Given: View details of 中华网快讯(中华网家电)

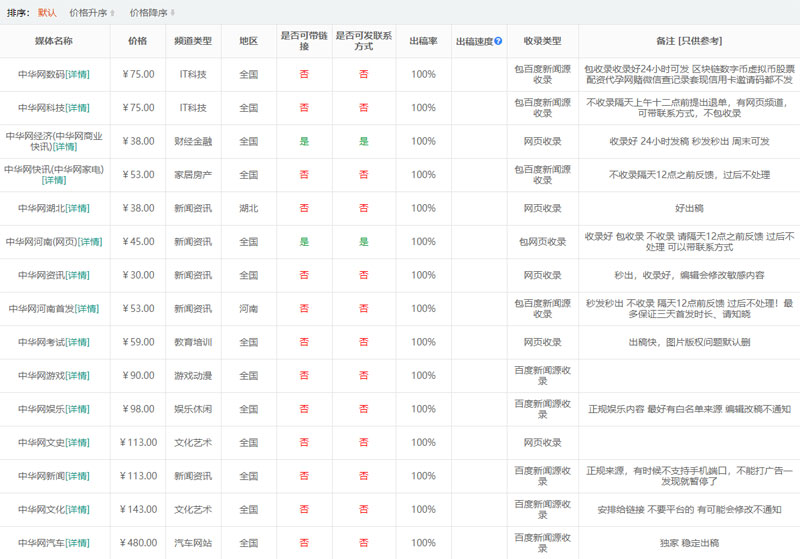Looking at the screenshot, I should pyautogui.click(x=54, y=181).
